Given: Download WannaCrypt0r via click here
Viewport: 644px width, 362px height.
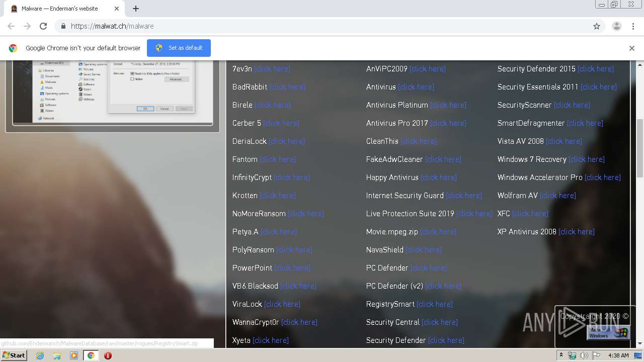Looking at the screenshot, I should tap(299, 322).
